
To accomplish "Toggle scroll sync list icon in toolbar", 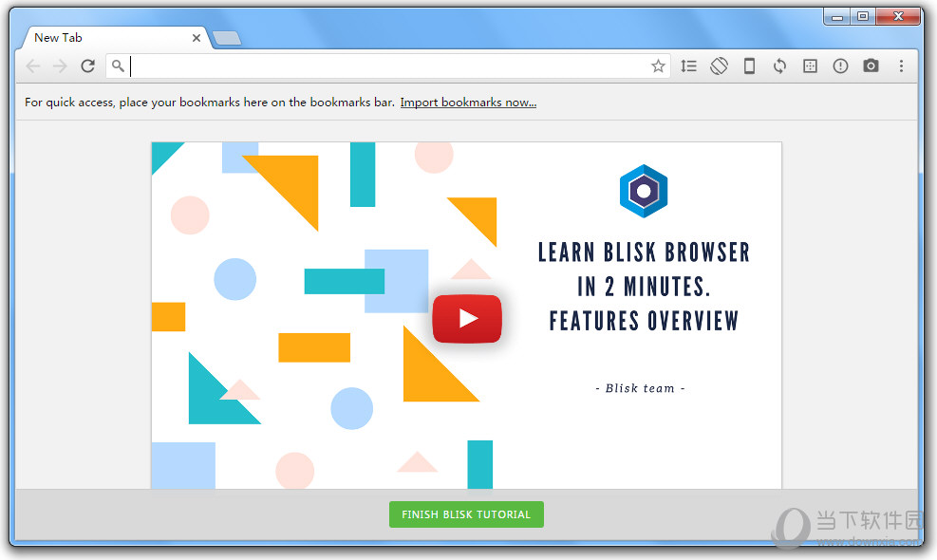I will tap(688, 65).
